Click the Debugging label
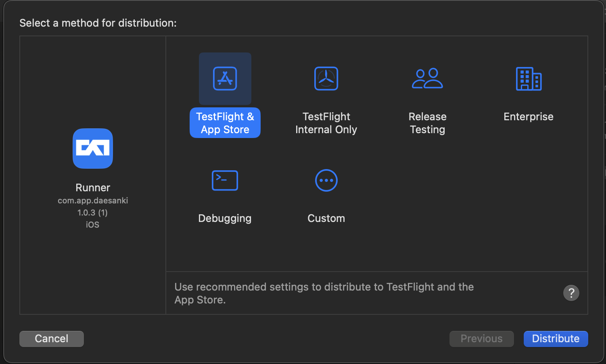 pyautogui.click(x=225, y=218)
